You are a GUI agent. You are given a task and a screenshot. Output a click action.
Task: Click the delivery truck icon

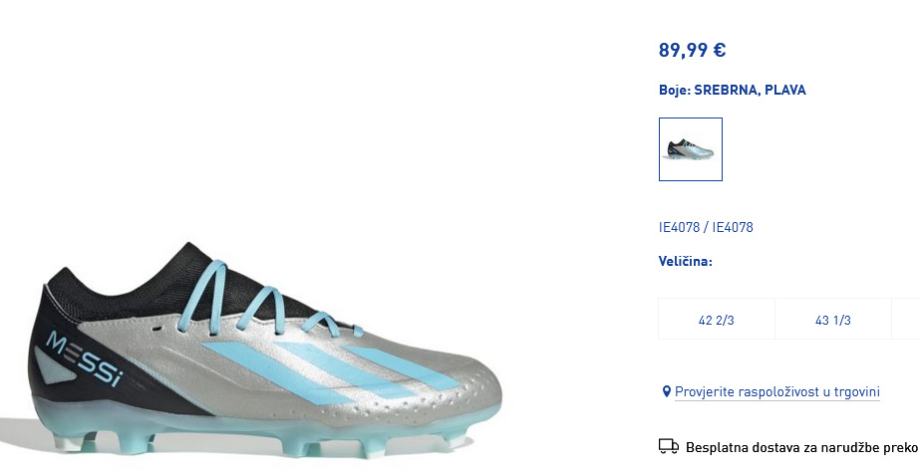(x=668, y=446)
